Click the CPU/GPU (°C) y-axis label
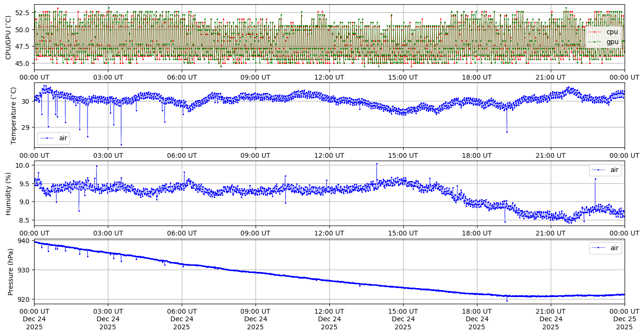The image size is (644, 335). pyautogui.click(x=8, y=37)
